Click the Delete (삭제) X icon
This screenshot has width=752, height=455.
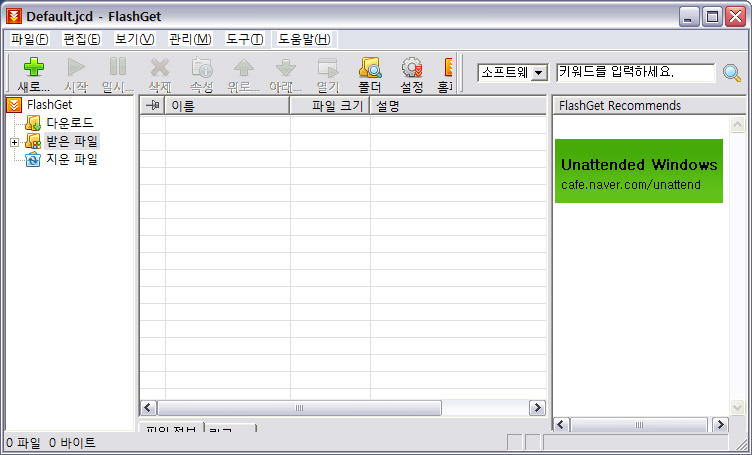tap(160, 67)
